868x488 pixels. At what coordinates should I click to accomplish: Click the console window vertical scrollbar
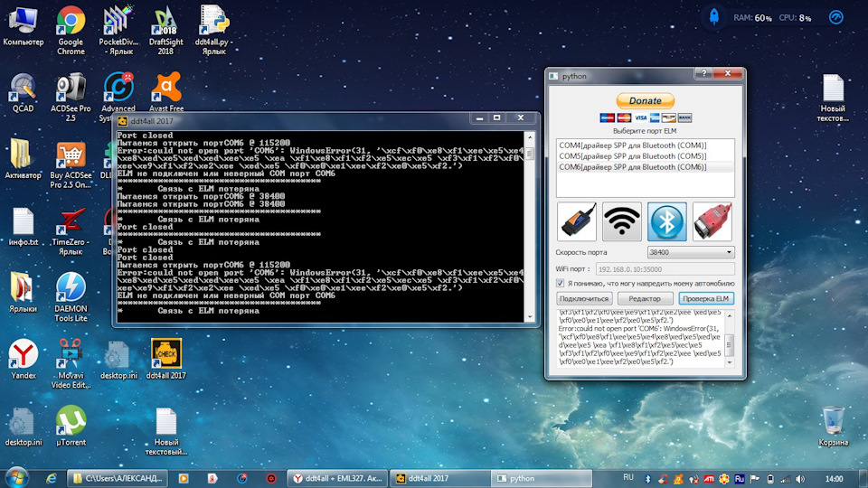pos(530,227)
